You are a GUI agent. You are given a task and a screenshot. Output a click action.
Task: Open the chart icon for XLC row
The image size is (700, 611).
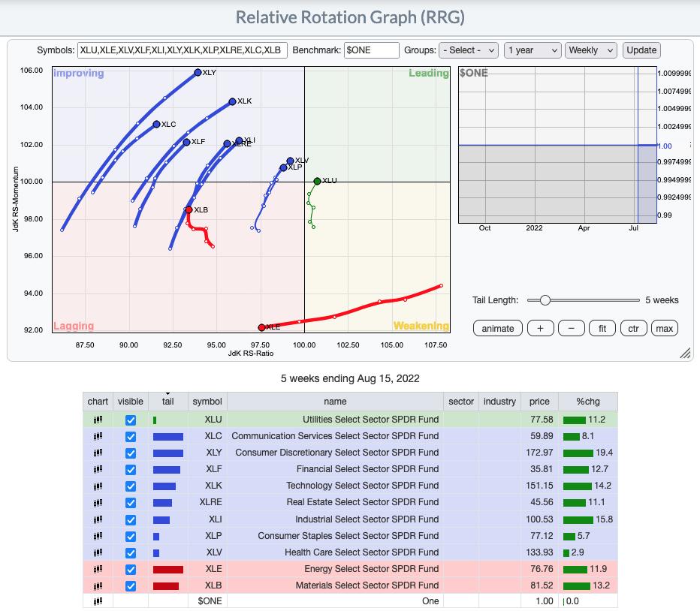click(98, 436)
